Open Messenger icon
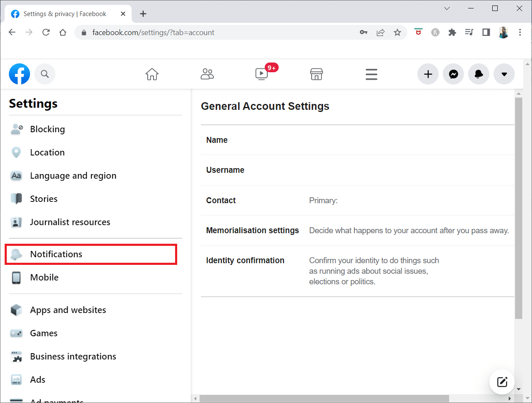 (453, 74)
